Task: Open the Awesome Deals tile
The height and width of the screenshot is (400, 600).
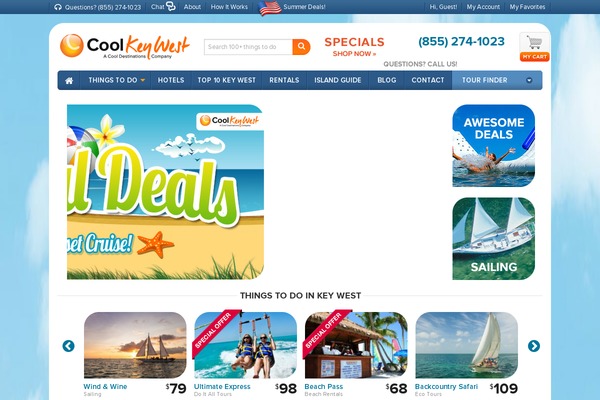Action: 494,146
